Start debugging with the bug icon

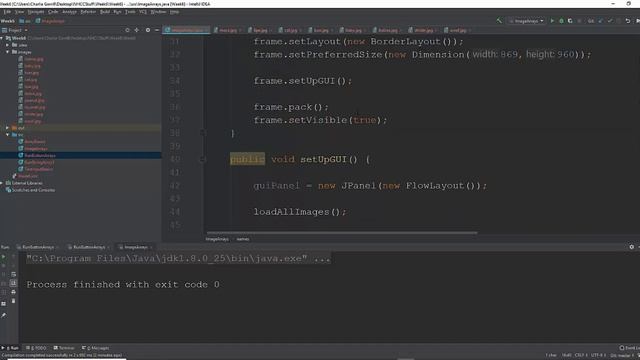click(x=561, y=21)
